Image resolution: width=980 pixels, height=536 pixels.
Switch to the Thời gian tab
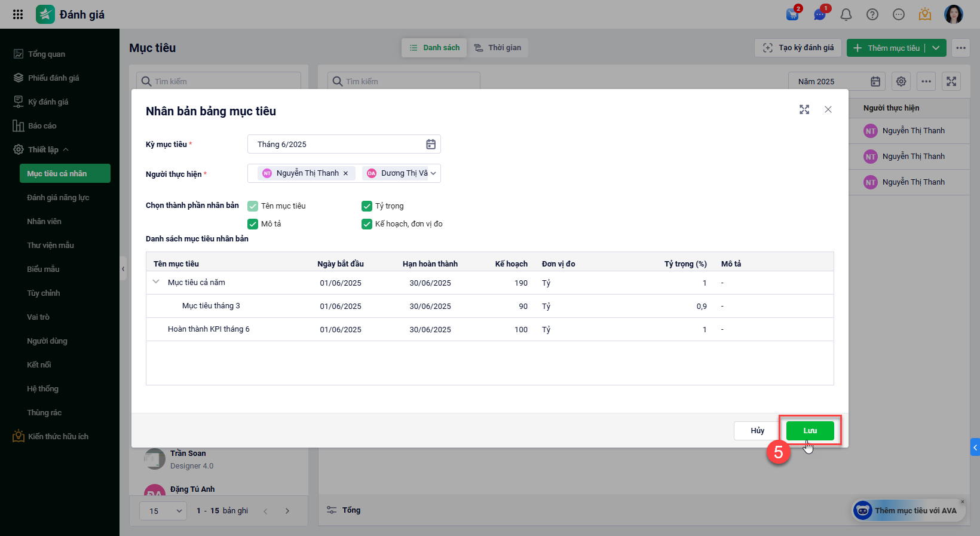498,48
